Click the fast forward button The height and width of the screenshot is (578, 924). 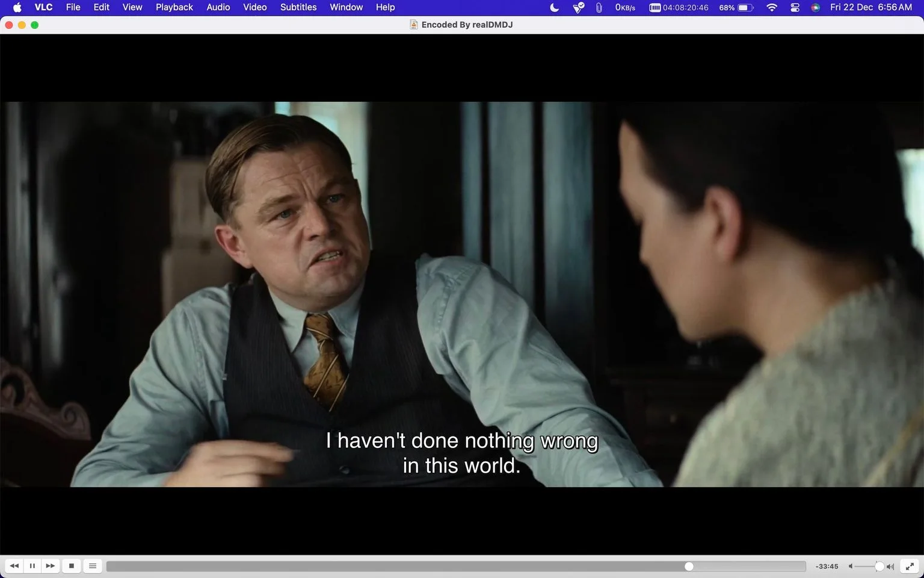coord(51,566)
